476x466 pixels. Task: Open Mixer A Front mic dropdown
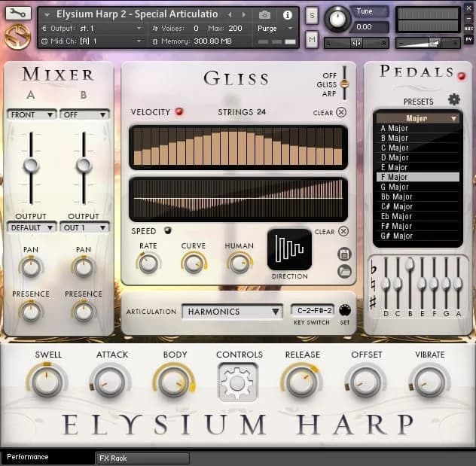[32, 114]
